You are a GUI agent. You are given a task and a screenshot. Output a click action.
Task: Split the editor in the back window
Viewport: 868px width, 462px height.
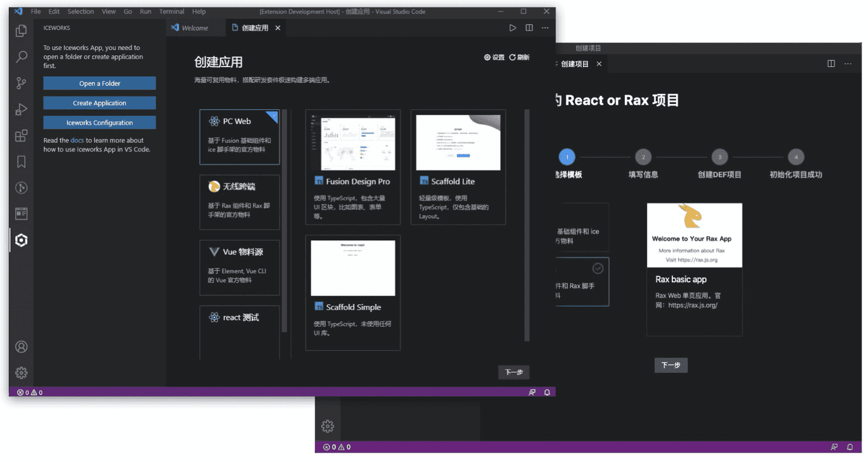[x=831, y=63]
